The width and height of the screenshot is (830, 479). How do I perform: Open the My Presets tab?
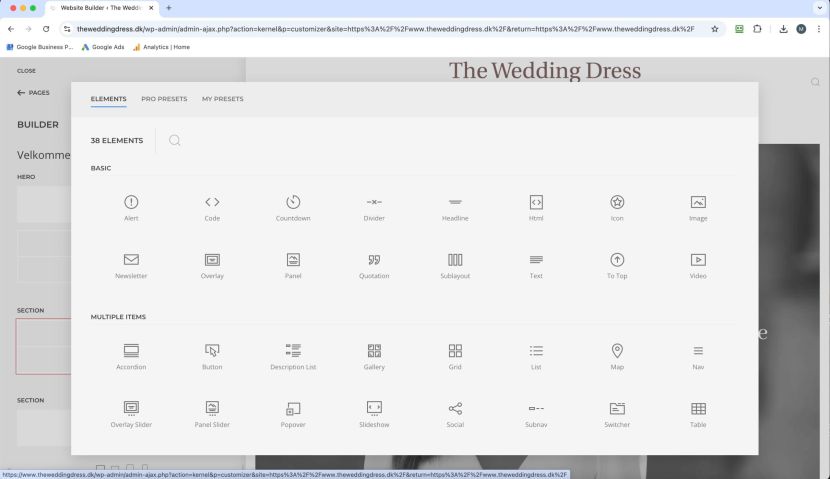click(222, 99)
